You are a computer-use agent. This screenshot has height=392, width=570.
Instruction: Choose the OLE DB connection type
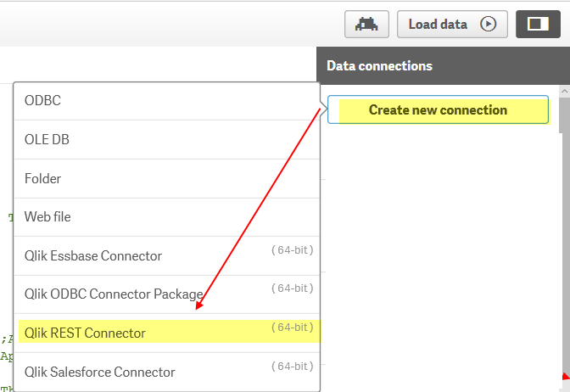coord(47,140)
